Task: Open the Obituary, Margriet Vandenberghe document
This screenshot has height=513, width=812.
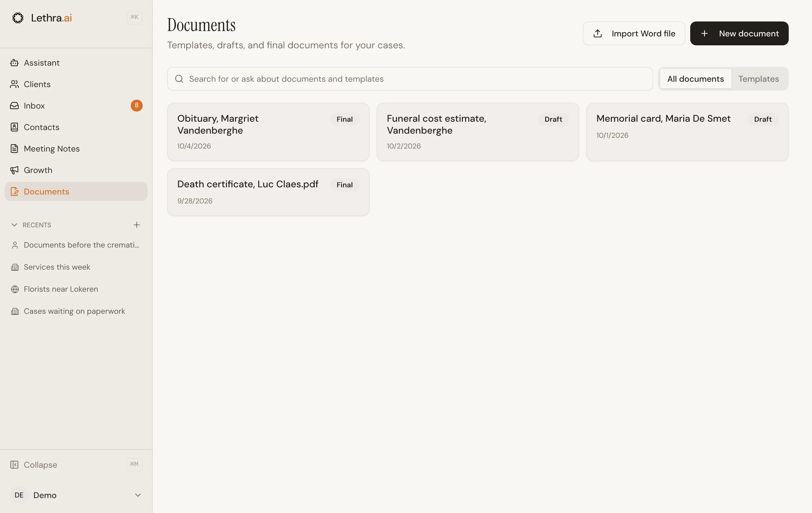Action: (x=268, y=132)
